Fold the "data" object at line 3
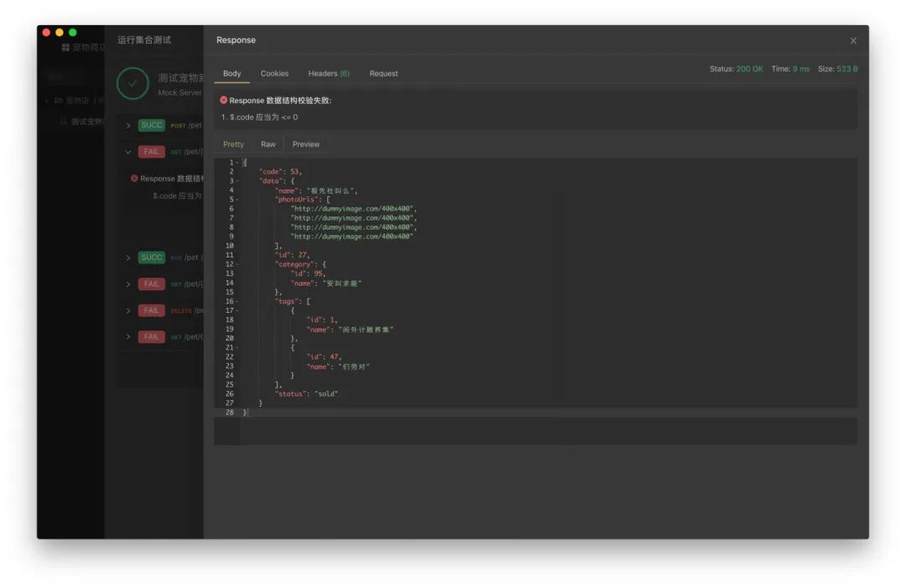The image size is (906, 588). click(x=237, y=181)
